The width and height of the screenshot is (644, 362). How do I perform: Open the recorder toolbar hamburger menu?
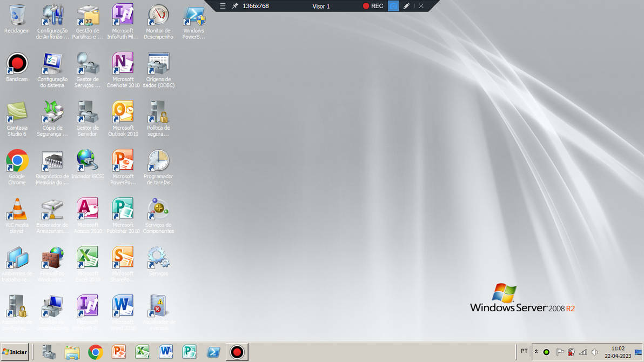pyautogui.click(x=223, y=6)
